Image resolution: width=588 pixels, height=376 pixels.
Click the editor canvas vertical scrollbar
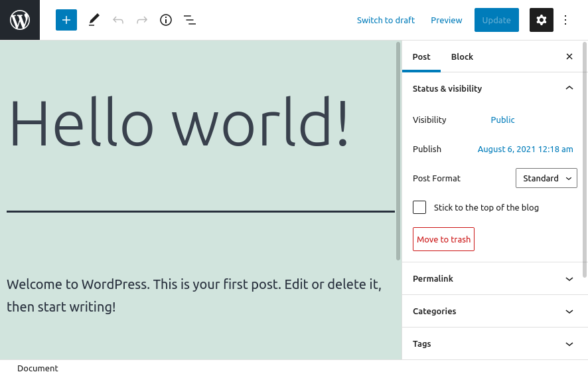coord(398,151)
